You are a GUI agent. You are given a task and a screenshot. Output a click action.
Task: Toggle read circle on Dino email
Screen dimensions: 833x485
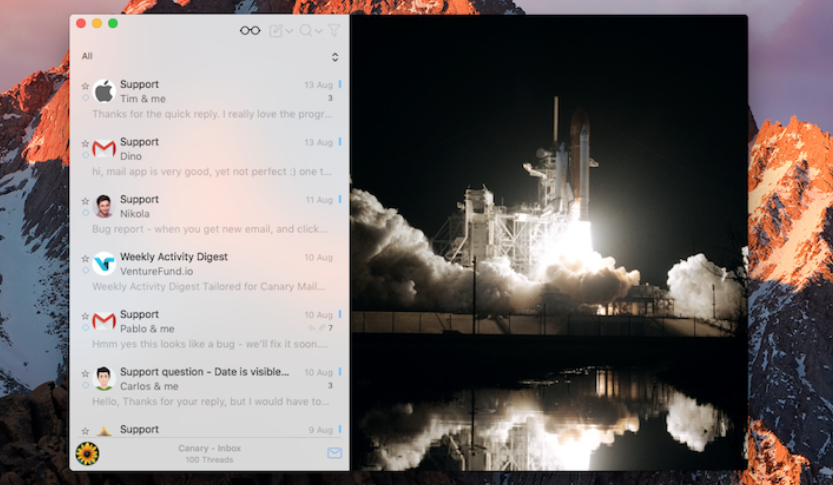[86, 155]
